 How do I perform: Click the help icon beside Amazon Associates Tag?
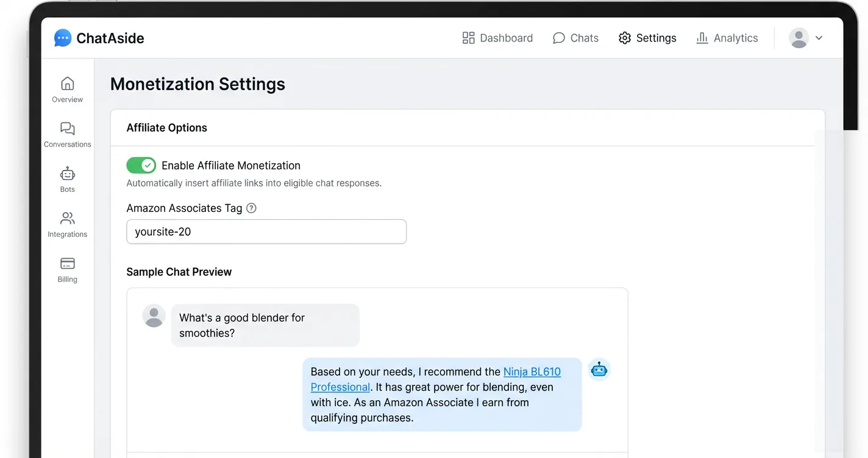pos(251,208)
